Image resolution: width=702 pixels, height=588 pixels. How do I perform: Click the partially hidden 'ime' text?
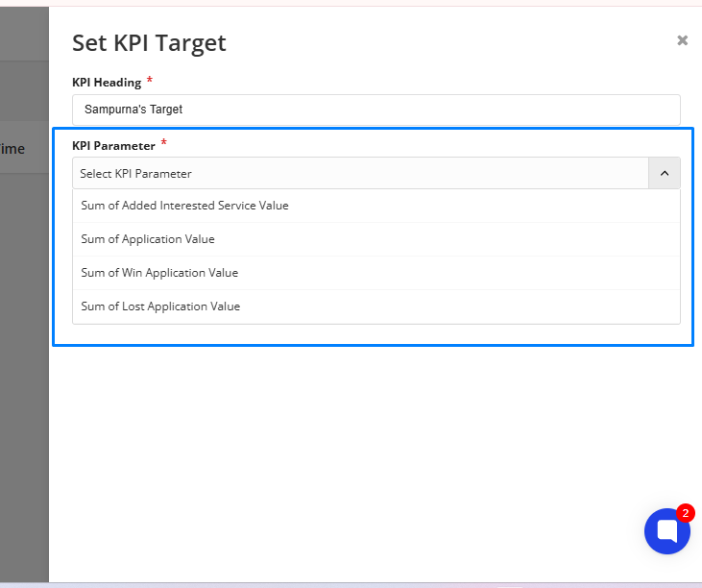(x=12, y=149)
